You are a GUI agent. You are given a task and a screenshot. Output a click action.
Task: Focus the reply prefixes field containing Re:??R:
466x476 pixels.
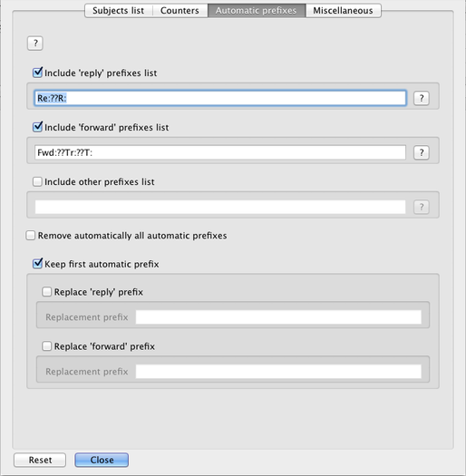[220, 98]
